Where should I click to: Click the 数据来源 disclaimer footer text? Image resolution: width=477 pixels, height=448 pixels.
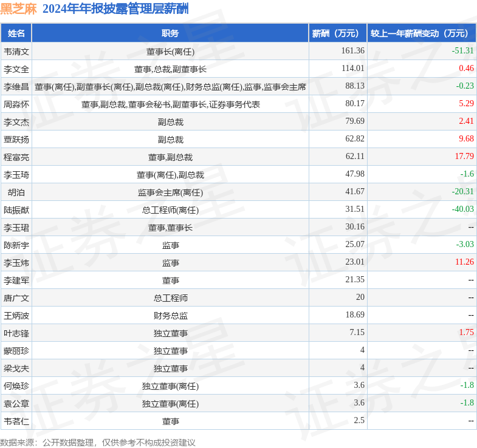[x=98, y=443]
